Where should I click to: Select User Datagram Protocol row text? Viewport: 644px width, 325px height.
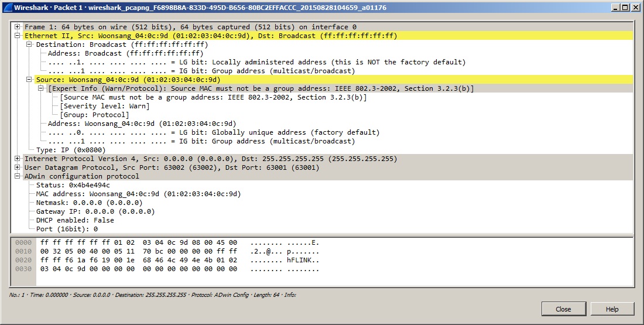pos(172,167)
